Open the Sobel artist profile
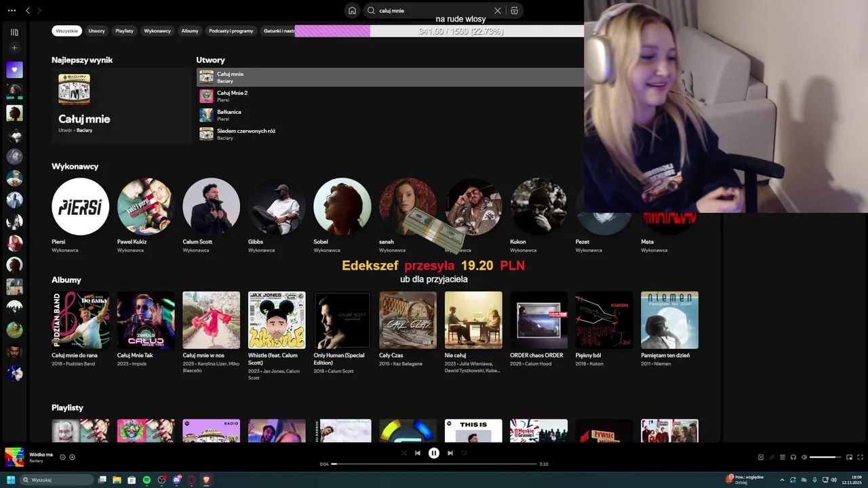Viewport: 868px width, 488px height. (x=342, y=207)
